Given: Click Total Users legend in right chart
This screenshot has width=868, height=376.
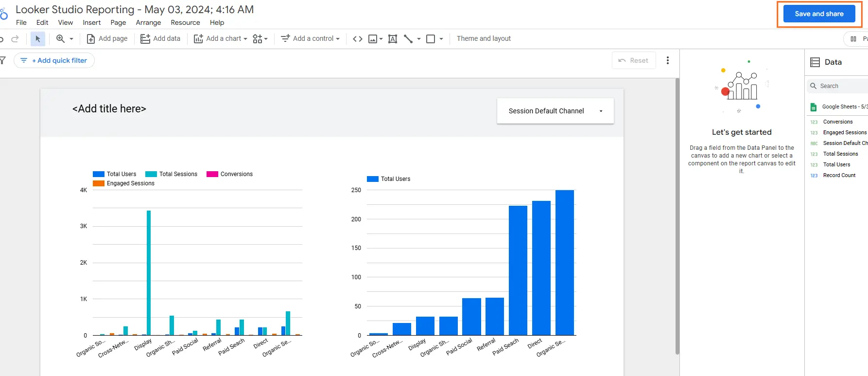Looking at the screenshot, I should point(389,179).
